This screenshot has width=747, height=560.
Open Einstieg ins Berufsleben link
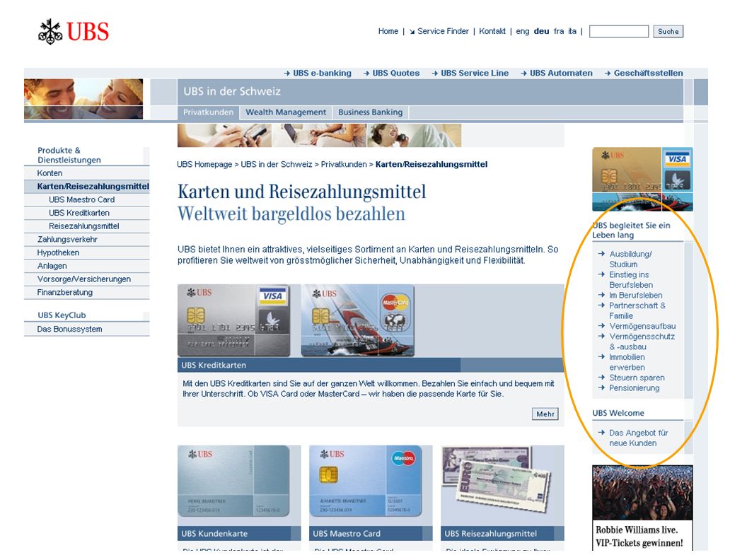[x=631, y=280]
